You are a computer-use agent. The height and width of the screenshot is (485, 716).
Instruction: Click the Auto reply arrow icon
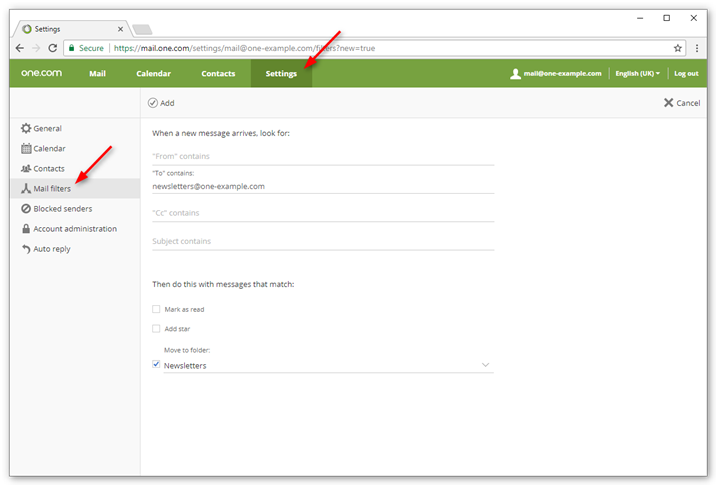[x=26, y=249]
